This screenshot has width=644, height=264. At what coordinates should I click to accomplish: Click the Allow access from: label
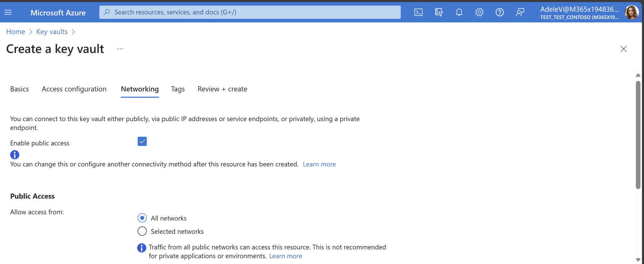(x=37, y=212)
